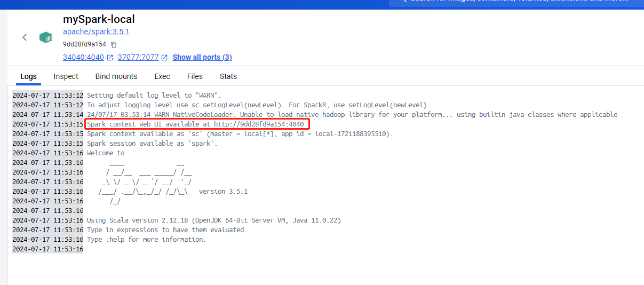Open port mapping 34040:4040 link
644x285 pixels.
[x=83, y=57]
